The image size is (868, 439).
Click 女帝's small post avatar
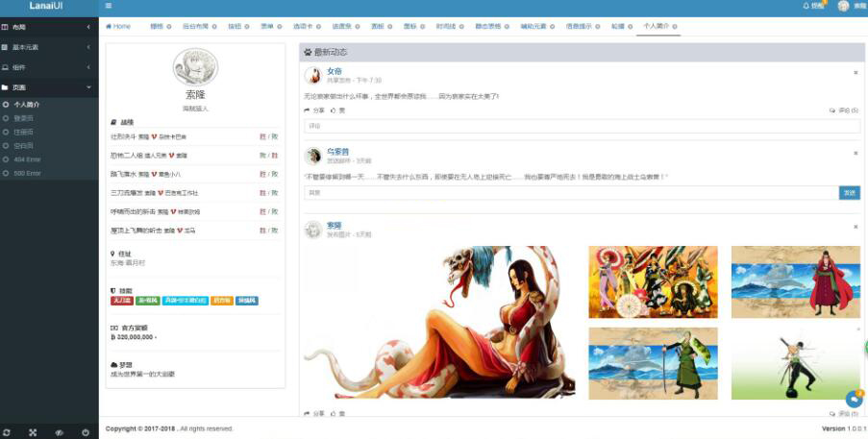313,76
